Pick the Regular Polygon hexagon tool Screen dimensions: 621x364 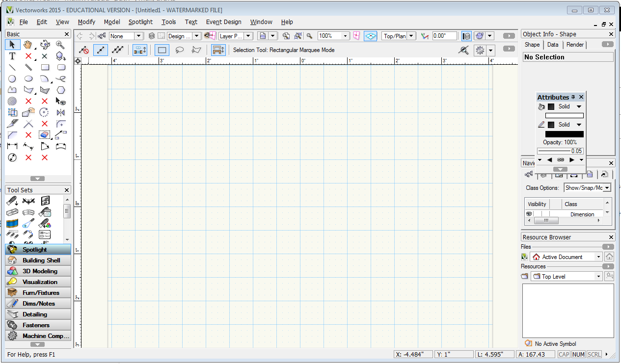[61, 90]
